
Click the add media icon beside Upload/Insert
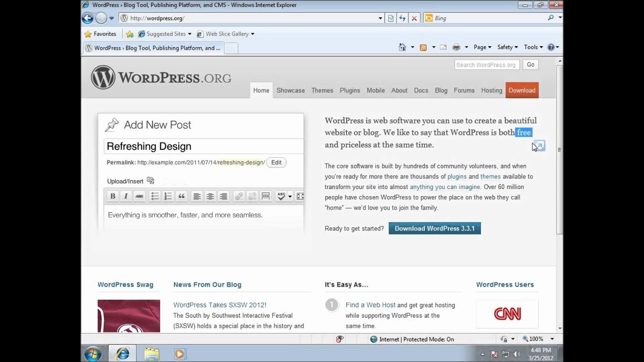pos(150,180)
